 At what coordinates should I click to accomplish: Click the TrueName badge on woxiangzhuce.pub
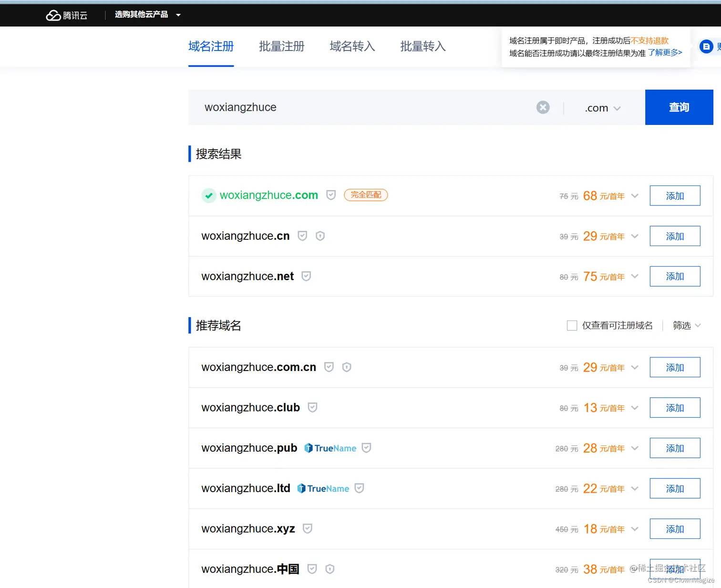(330, 448)
